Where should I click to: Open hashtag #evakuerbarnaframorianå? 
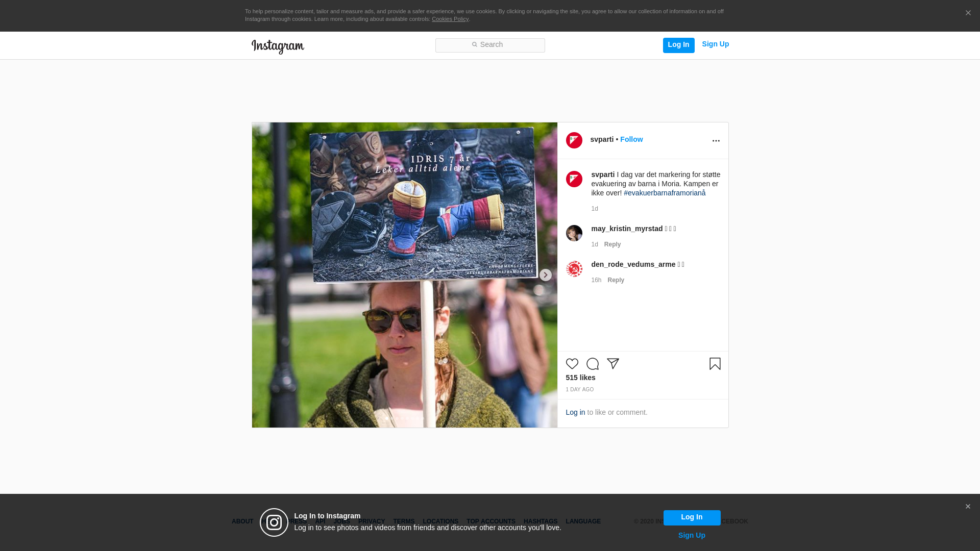pos(664,193)
